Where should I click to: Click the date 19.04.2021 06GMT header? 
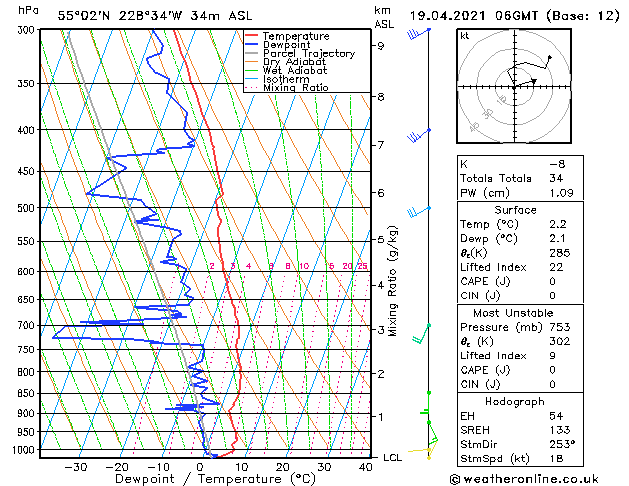point(514,16)
